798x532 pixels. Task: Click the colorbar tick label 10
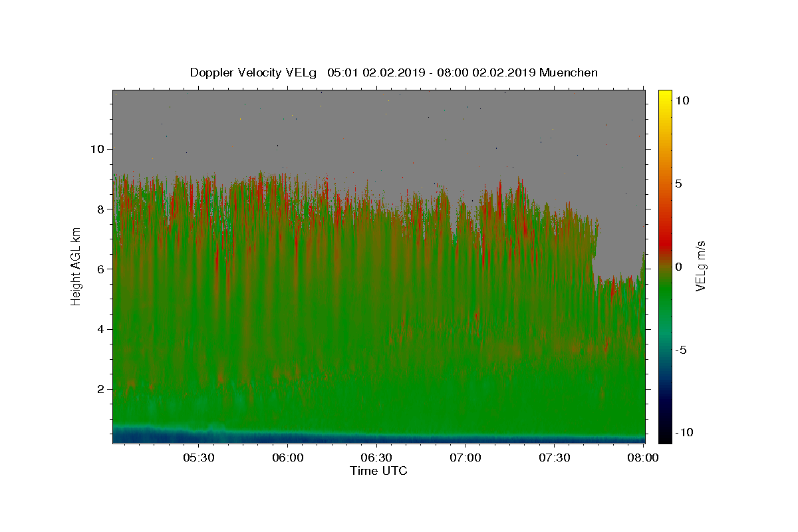pyautogui.click(x=682, y=100)
